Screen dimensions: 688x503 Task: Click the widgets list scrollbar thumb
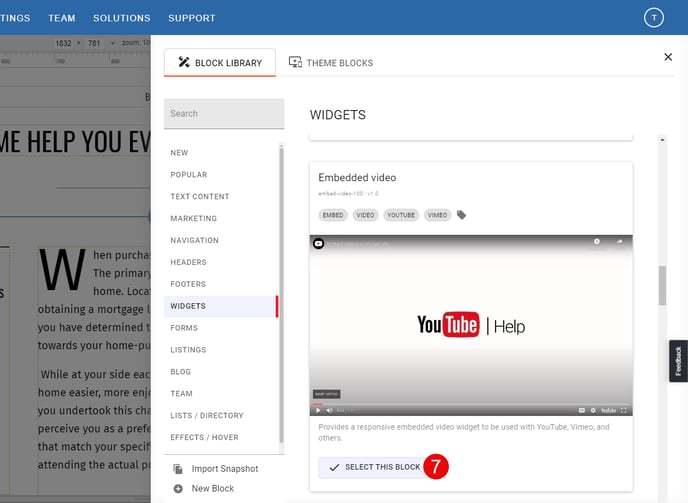(662, 285)
